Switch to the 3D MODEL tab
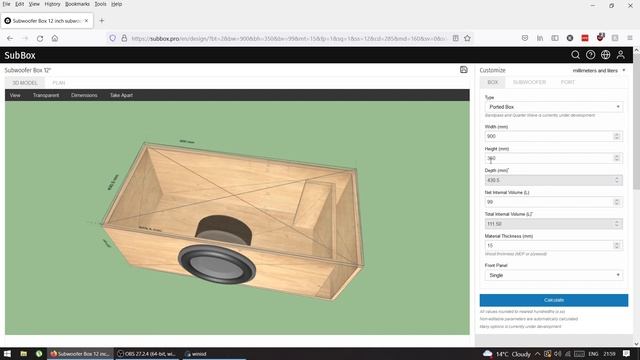640x360 pixels. click(24, 82)
